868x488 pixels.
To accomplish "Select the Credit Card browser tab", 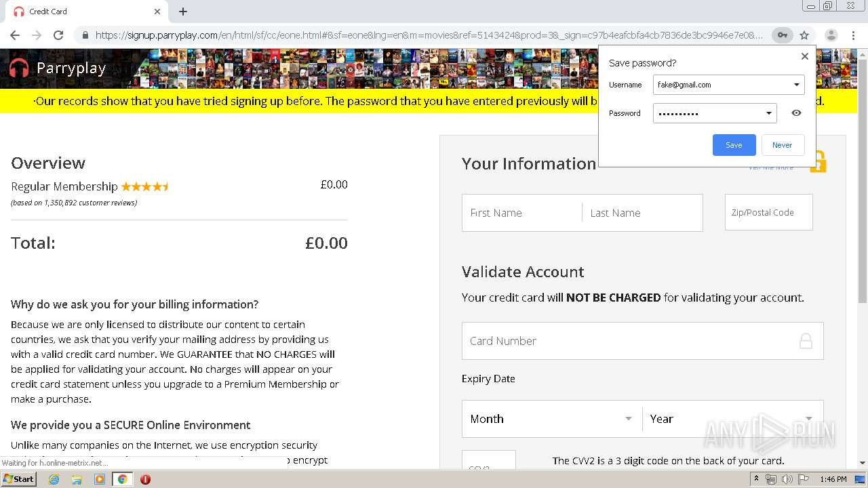I will (81, 12).
